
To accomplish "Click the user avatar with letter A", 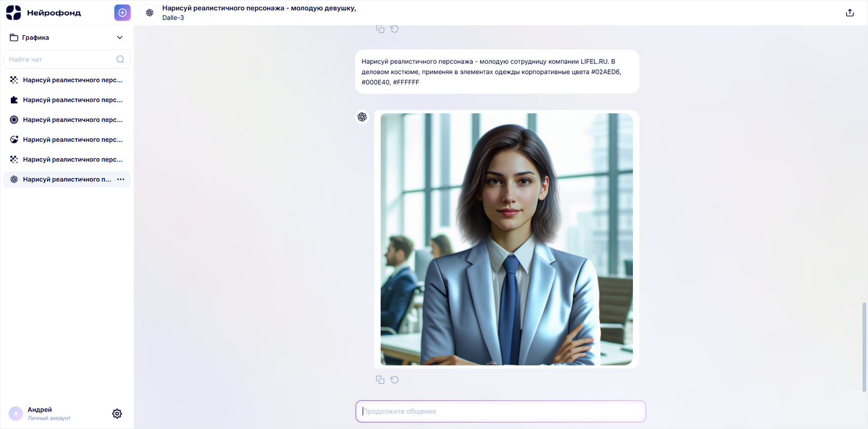I will pyautogui.click(x=16, y=414).
